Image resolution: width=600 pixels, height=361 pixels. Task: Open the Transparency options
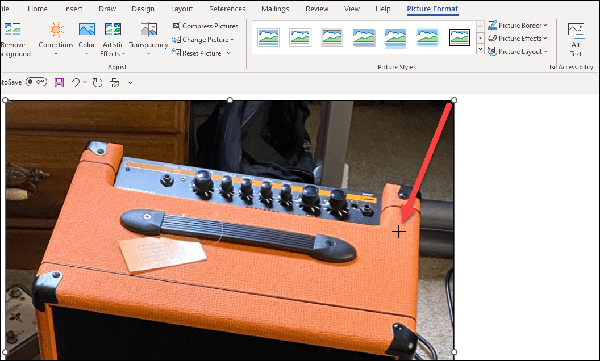148,39
